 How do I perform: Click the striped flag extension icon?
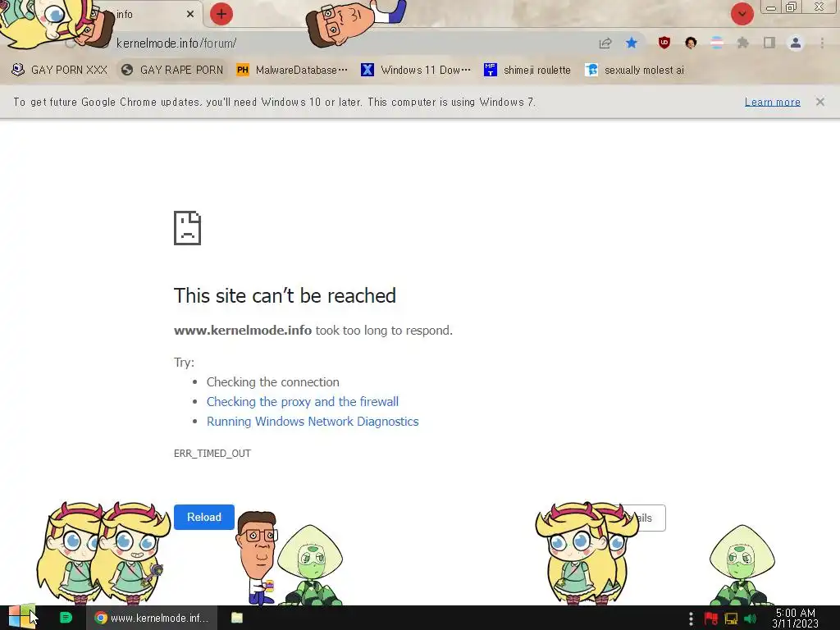(717, 43)
